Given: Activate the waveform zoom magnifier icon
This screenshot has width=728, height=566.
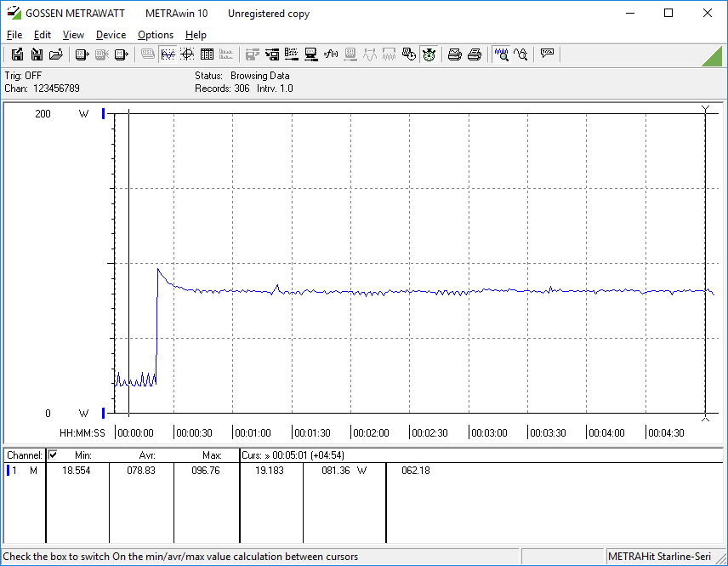Looking at the screenshot, I should [x=501, y=54].
